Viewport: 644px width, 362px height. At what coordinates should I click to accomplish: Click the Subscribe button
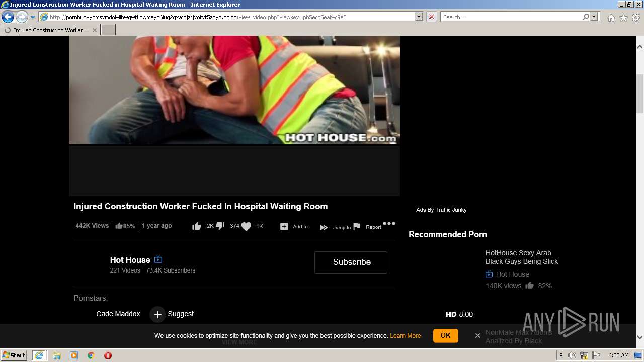(351, 262)
